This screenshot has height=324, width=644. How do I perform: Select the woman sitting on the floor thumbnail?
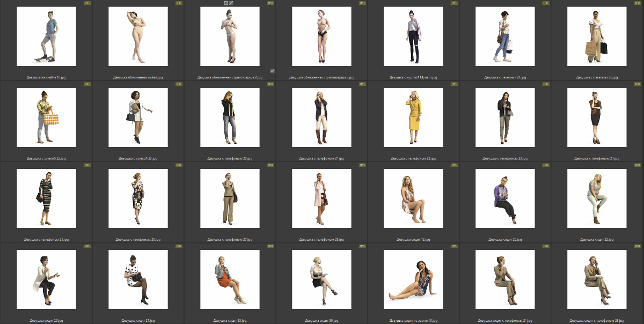point(413,279)
